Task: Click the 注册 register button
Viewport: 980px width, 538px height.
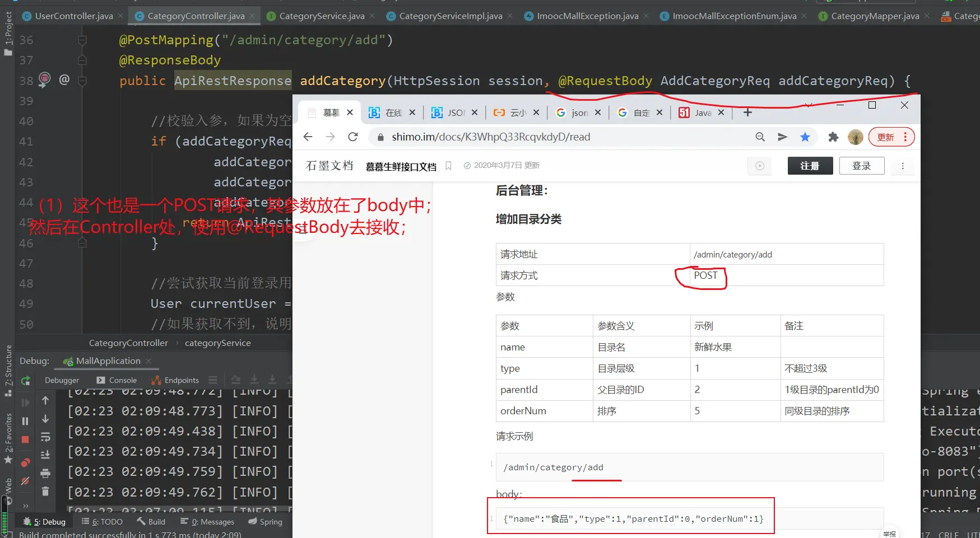Action: coord(810,166)
